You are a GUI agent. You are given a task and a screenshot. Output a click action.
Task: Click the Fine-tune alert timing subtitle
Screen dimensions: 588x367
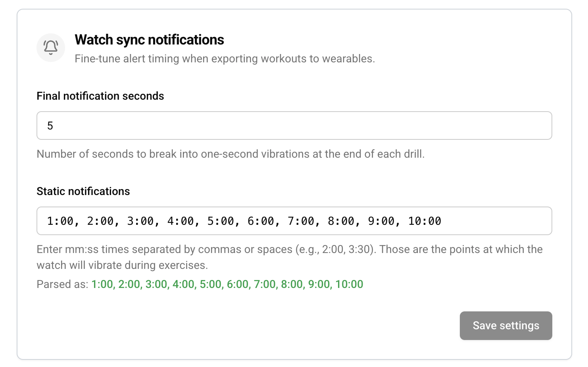point(224,58)
